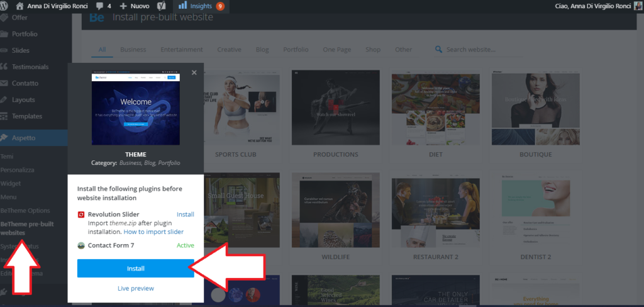Click the Contact Form 7 plugin icon
Image resolution: width=644 pixels, height=307 pixels.
(81, 246)
